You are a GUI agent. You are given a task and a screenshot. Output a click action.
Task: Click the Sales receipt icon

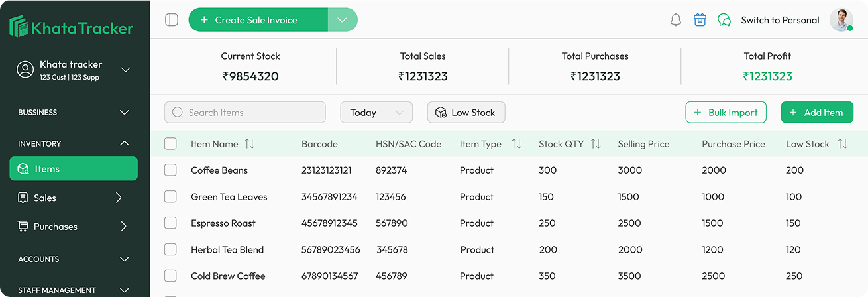point(23,198)
